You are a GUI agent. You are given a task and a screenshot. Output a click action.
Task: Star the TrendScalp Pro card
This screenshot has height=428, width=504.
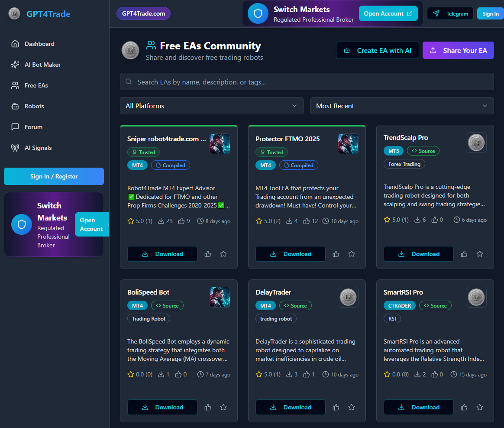coord(480,254)
